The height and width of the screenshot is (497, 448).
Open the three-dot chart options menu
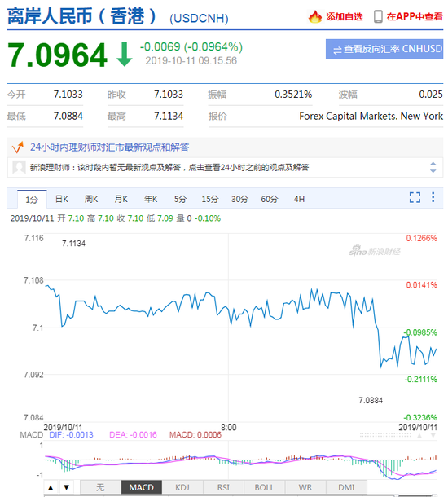(x=433, y=197)
